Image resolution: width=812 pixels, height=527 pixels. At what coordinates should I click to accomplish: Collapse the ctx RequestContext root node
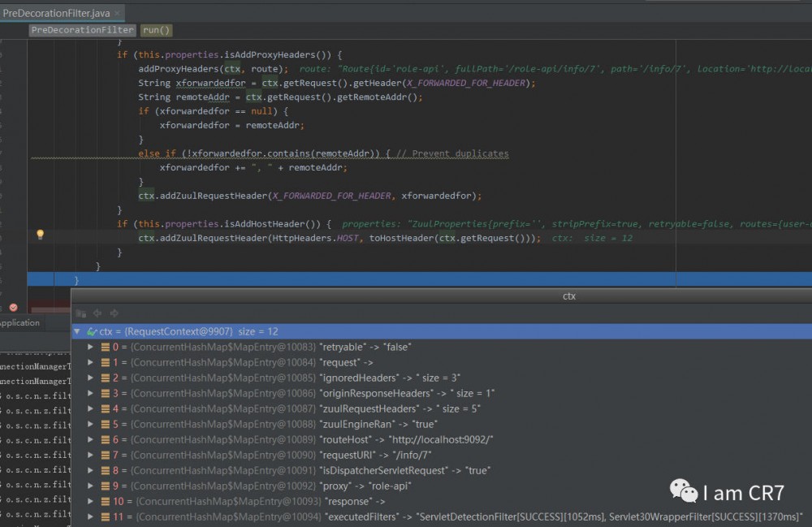[x=77, y=331]
